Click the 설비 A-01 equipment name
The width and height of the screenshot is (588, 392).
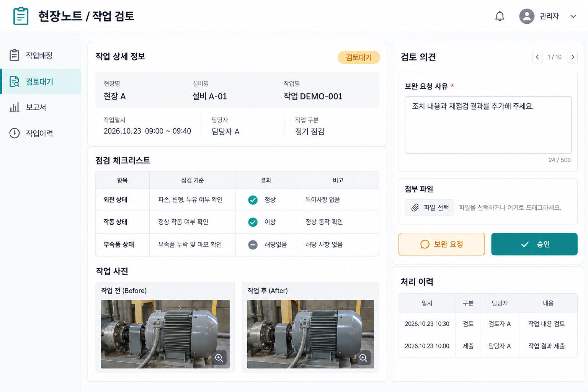210,96
